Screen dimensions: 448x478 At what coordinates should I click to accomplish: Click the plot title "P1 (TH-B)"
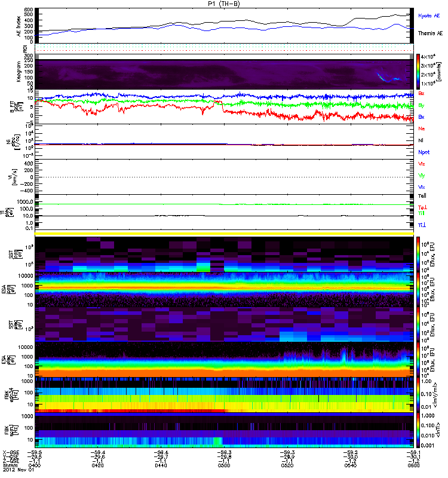coord(223,4)
